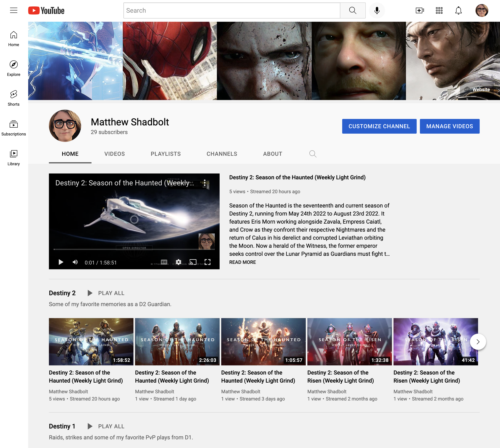Open the YouTube apps grid
Screen dimensions: 500x448
tap(439, 10)
